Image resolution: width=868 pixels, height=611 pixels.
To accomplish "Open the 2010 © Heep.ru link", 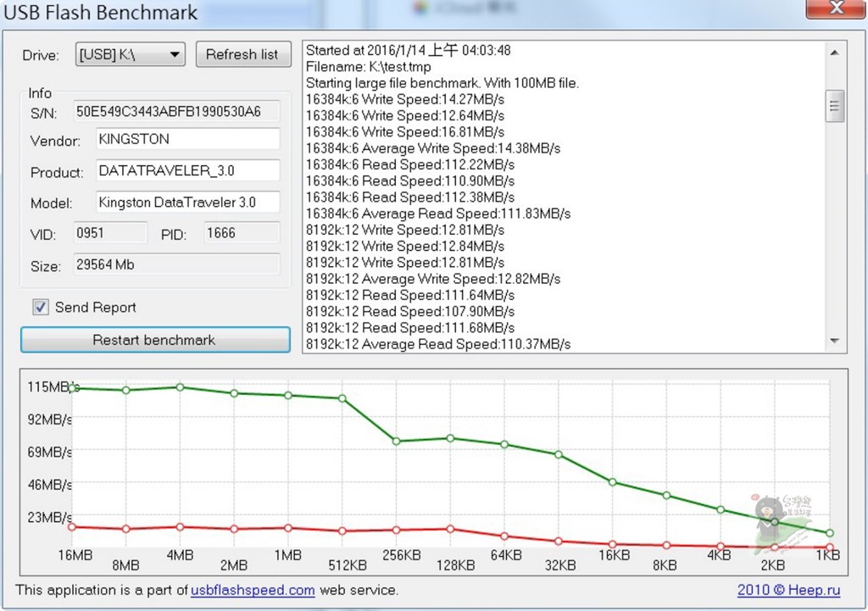I will pyautogui.click(x=788, y=590).
